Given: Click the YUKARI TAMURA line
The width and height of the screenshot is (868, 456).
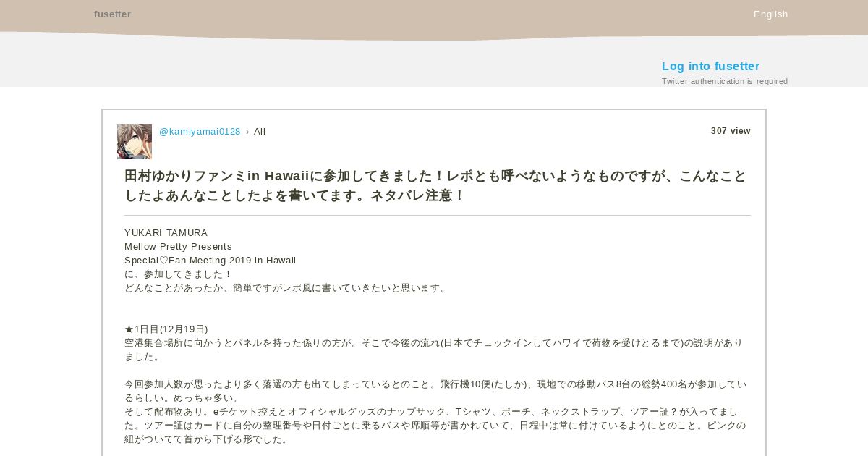Looking at the screenshot, I should pyautogui.click(x=166, y=233).
